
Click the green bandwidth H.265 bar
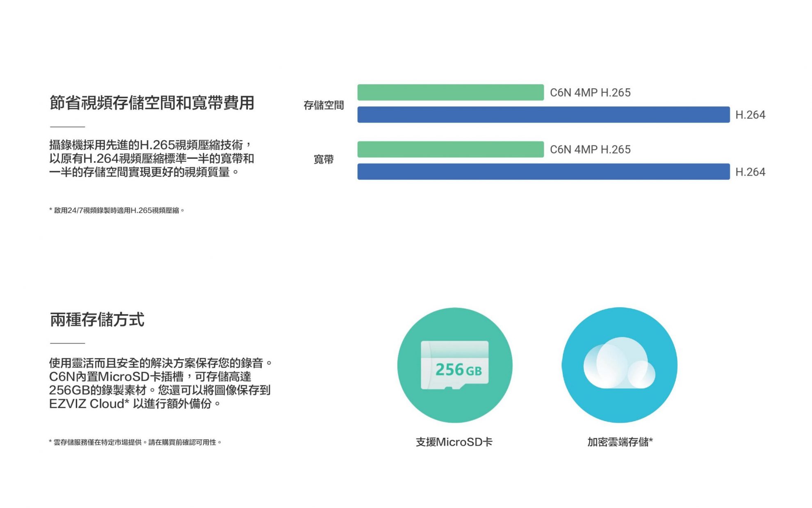(450, 149)
